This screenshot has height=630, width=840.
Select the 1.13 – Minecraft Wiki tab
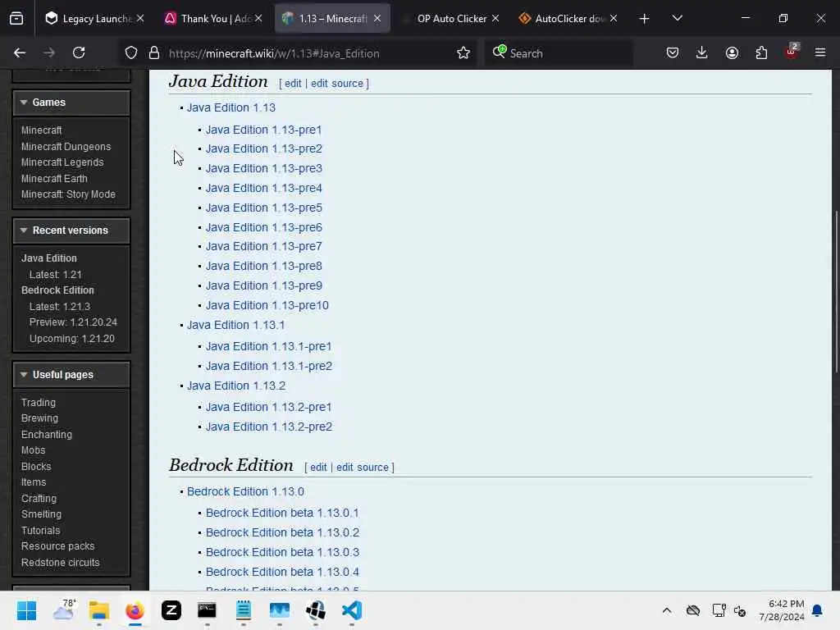[x=332, y=18]
